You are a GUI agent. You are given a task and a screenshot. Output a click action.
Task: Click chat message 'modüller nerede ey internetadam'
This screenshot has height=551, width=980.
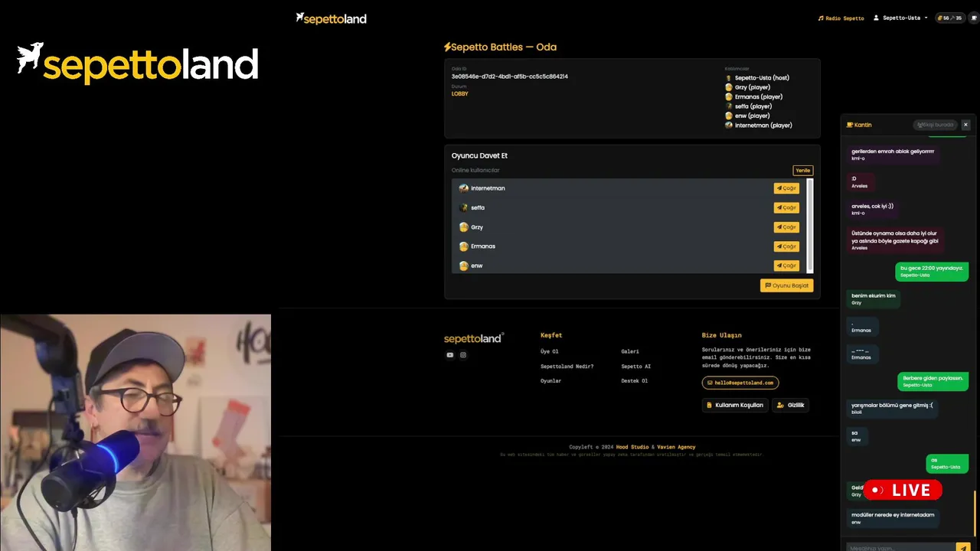click(x=893, y=518)
